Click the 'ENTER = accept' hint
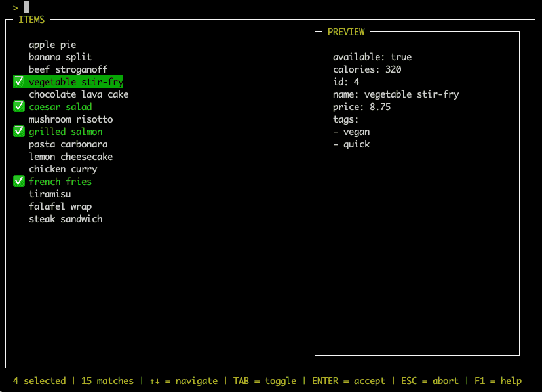 pyautogui.click(x=349, y=381)
